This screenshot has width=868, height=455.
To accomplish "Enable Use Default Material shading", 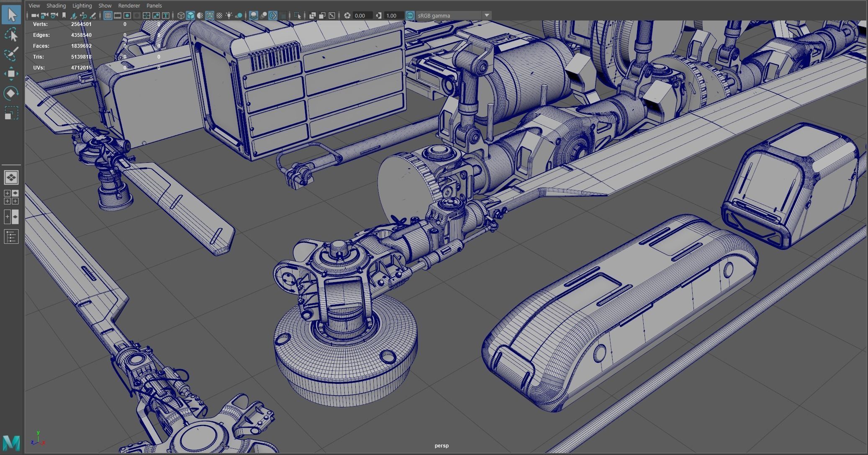I will coord(200,15).
